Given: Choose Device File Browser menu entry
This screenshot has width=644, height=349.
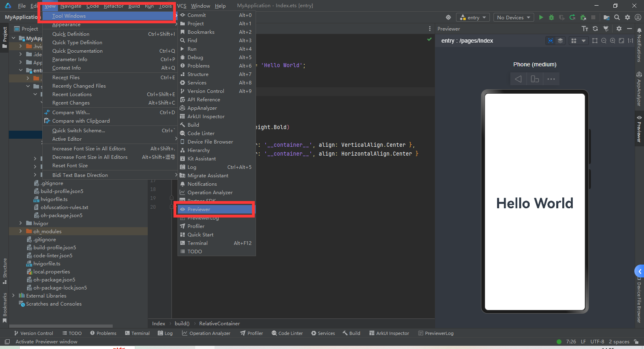Looking at the screenshot, I should tap(217, 142).
